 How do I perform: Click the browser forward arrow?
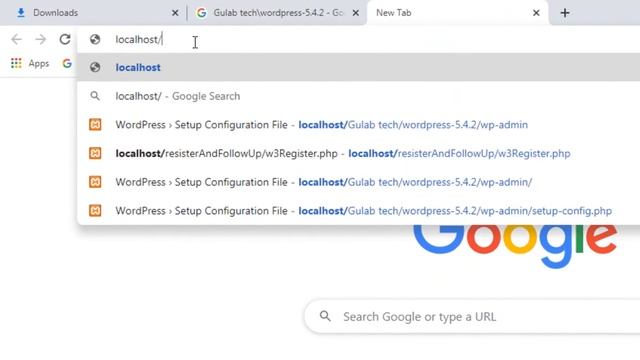40,40
